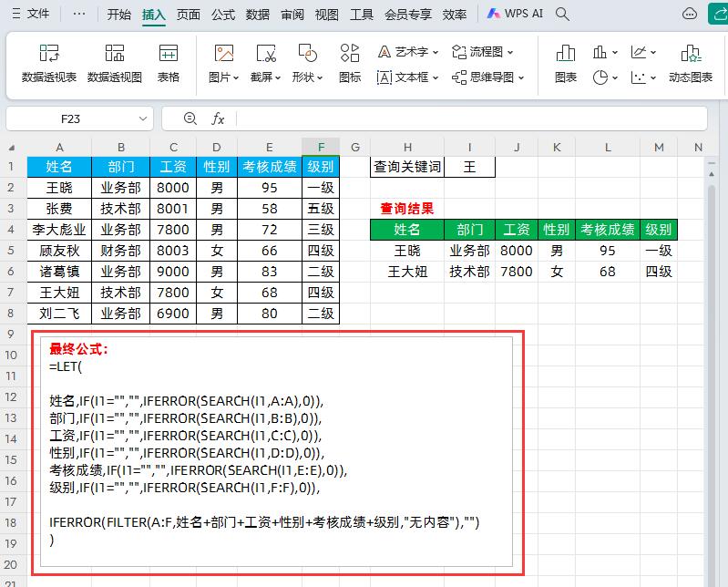Click the picture (图片) icon
The image size is (728, 587).
[x=224, y=54]
